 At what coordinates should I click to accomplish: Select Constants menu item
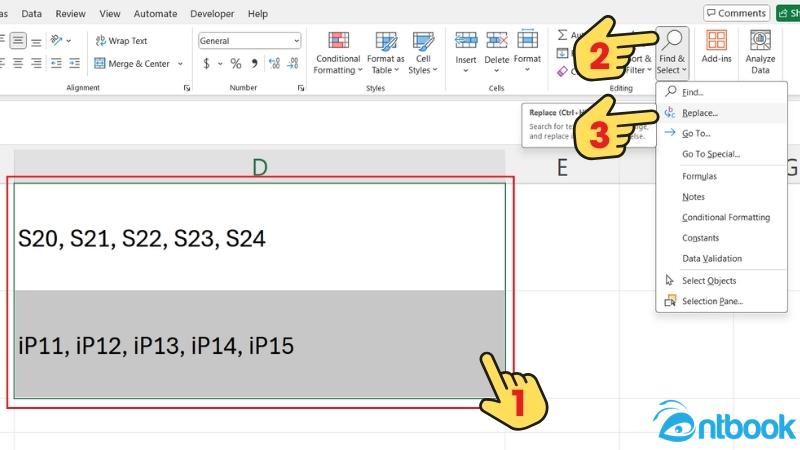pyautogui.click(x=721, y=238)
